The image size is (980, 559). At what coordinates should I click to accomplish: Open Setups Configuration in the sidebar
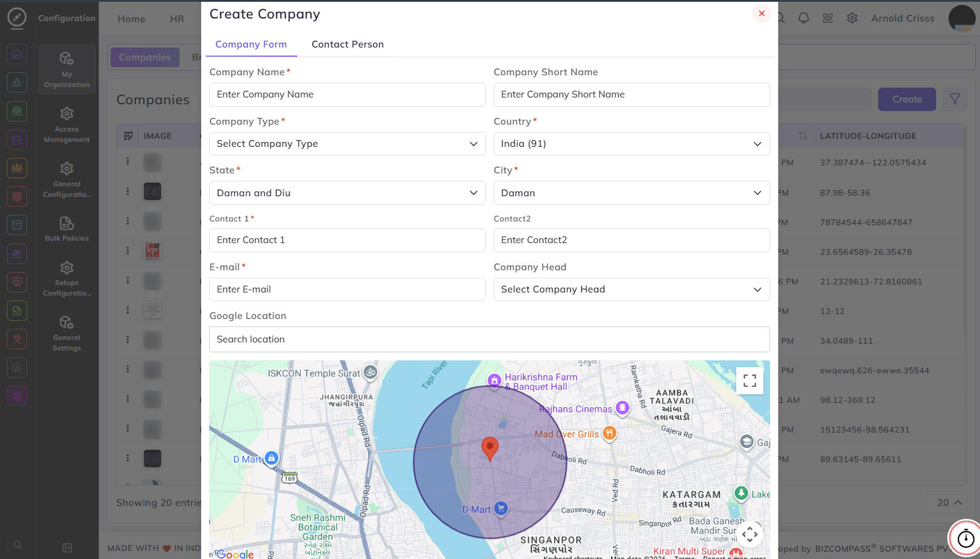(x=67, y=278)
